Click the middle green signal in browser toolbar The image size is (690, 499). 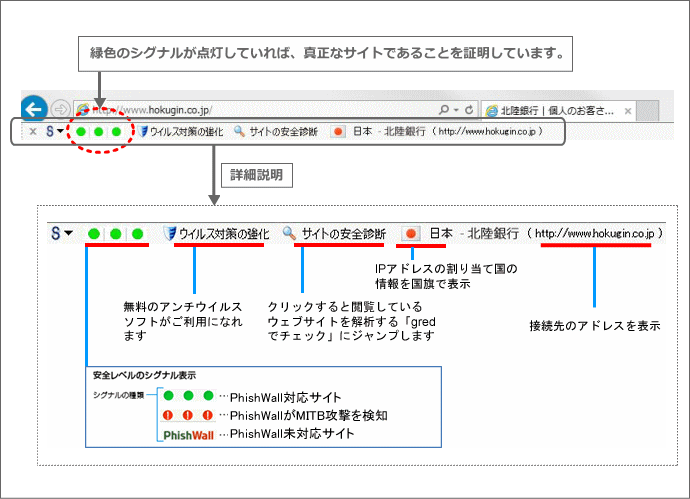[99, 132]
